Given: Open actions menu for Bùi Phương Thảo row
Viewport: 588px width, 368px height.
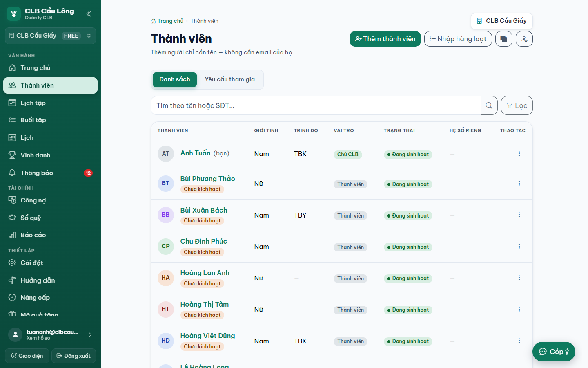Looking at the screenshot, I should pyautogui.click(x=519, y=183).
